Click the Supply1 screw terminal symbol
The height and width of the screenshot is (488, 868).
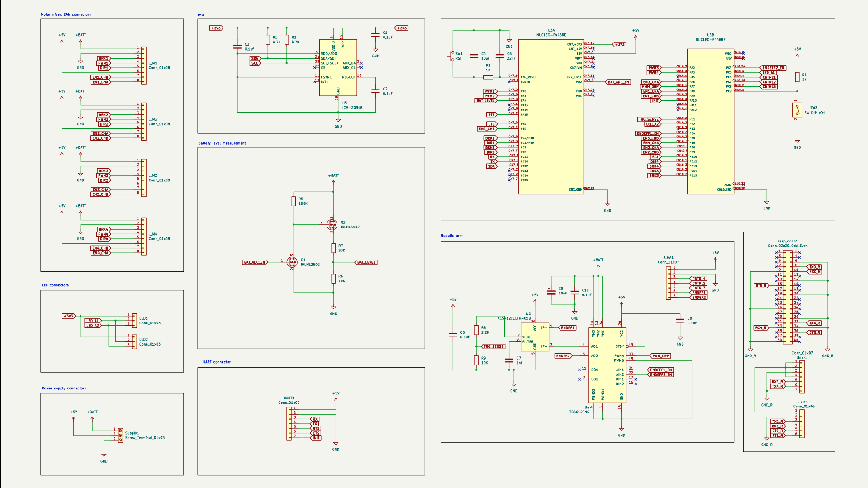pos(120,435)
